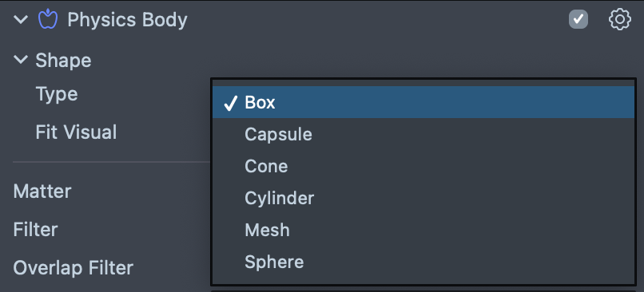Pick Cylinder from the shape list
Screen dimensions: 644x292
(x=423, y=199)
